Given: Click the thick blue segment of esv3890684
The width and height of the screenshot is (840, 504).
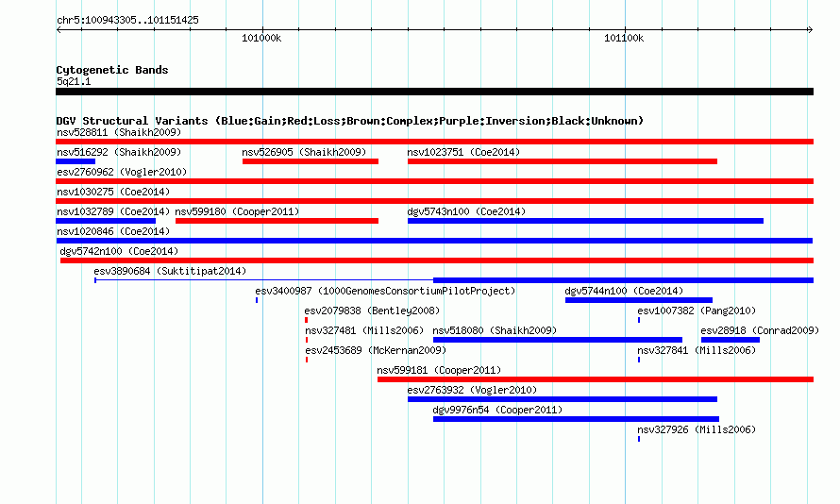Looking at the screenshot, I should [x=624, y=280].
